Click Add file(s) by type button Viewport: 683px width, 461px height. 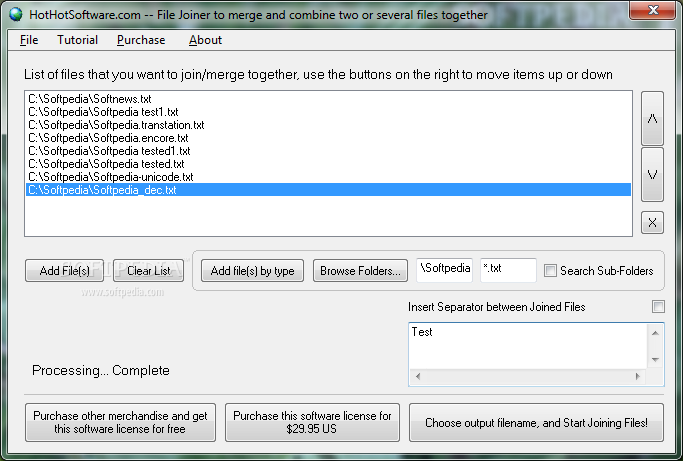point(252,271)
